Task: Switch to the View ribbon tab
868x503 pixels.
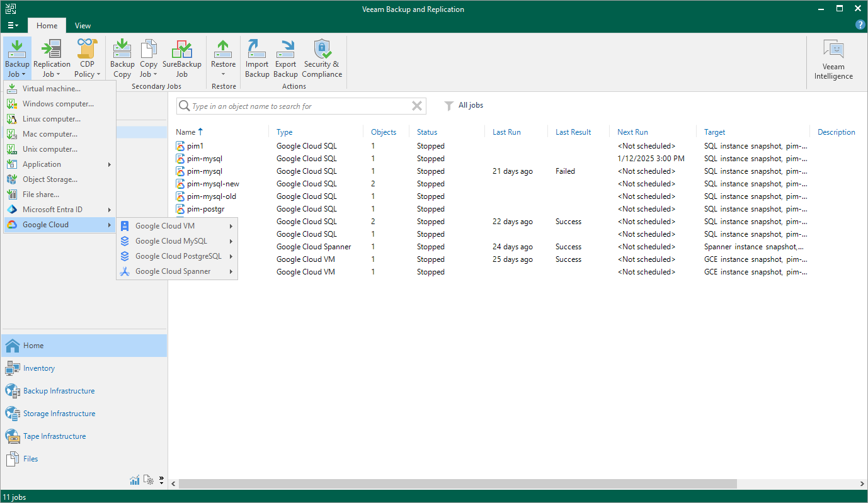Action: click(83, 26)
